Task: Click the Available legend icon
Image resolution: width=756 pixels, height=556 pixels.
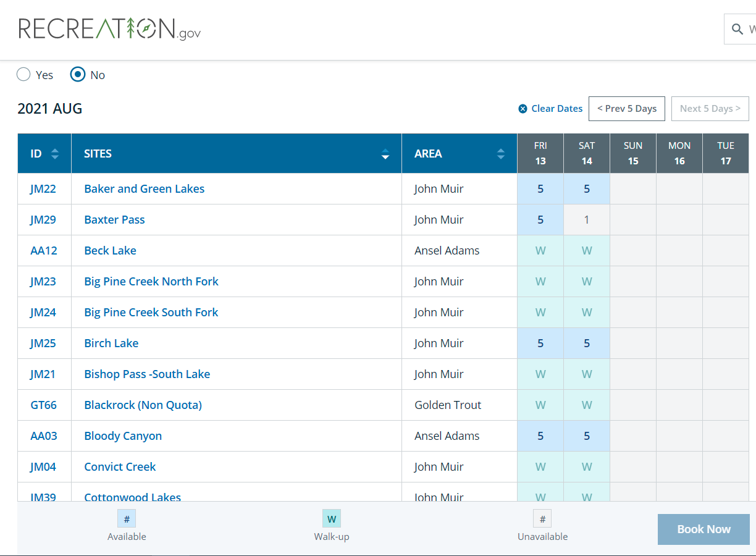Action: point(127,519)
